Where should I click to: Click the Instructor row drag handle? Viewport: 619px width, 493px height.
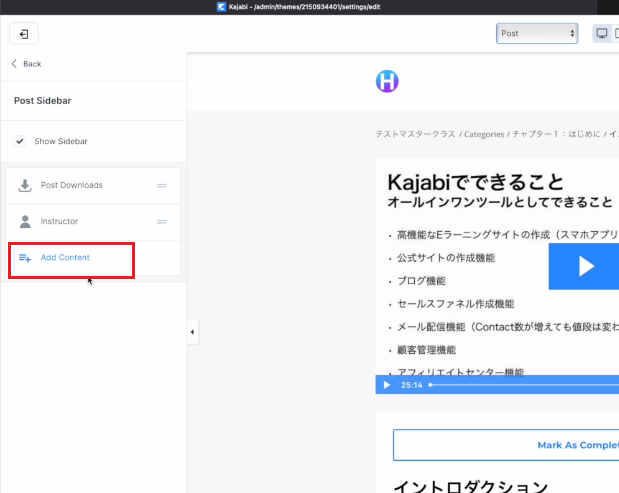point(161,222)
